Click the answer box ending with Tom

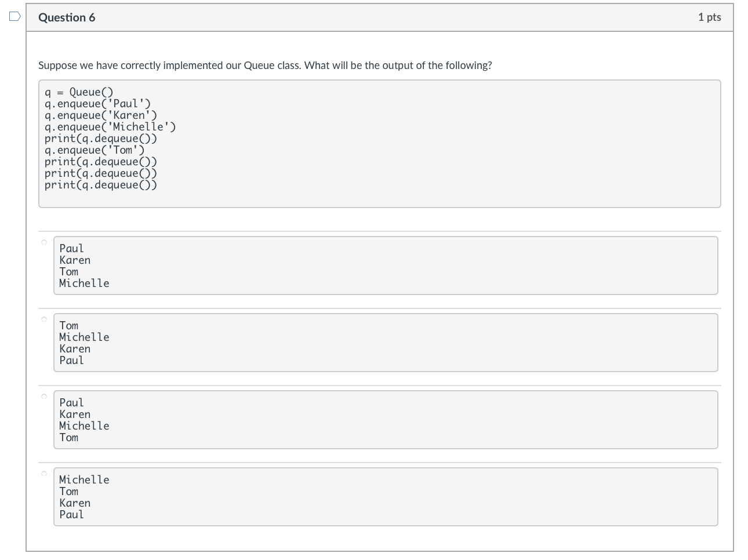click(x=386, y=420)
